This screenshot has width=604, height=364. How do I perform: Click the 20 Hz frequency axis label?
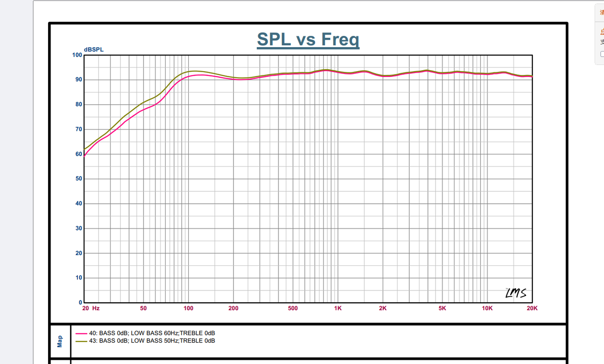91,308
